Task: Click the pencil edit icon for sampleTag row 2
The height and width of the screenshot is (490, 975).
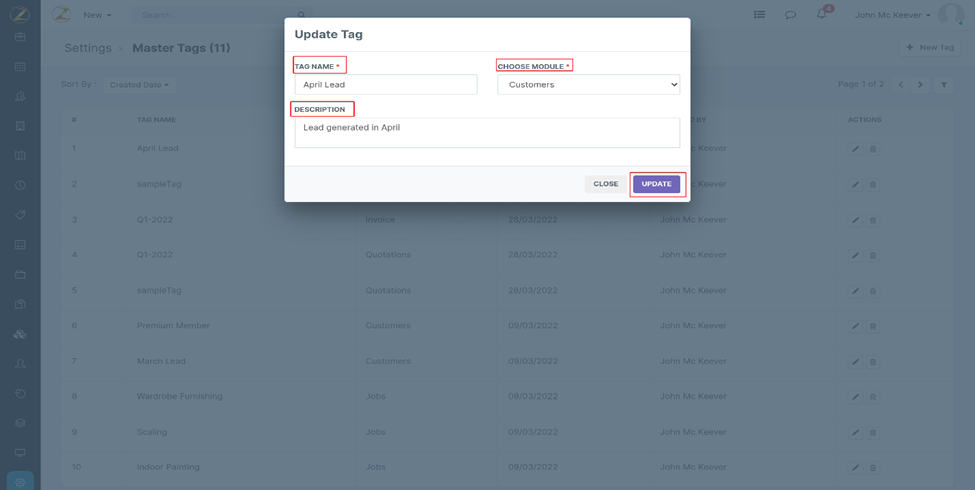Action: tap(855, 184)
